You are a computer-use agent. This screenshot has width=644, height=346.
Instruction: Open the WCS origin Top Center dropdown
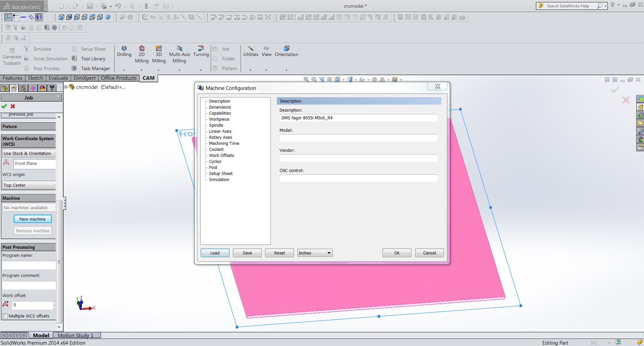coord(28,185)
